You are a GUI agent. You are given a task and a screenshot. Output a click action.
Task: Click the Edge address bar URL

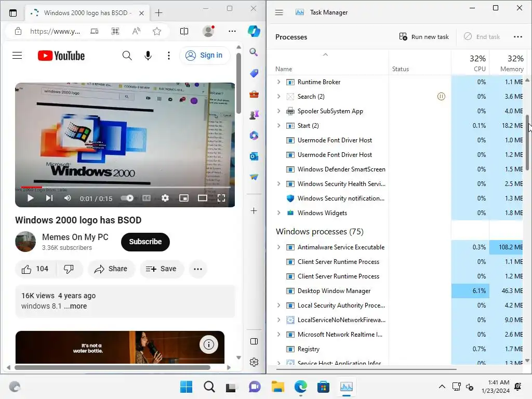55,32
